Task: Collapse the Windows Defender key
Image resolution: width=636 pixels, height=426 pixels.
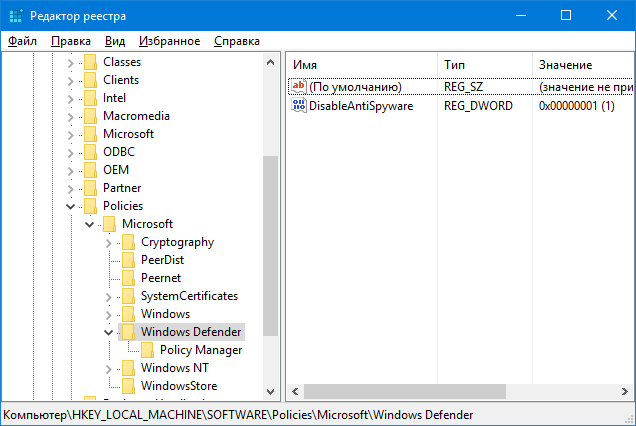Action: pos(108,333)
